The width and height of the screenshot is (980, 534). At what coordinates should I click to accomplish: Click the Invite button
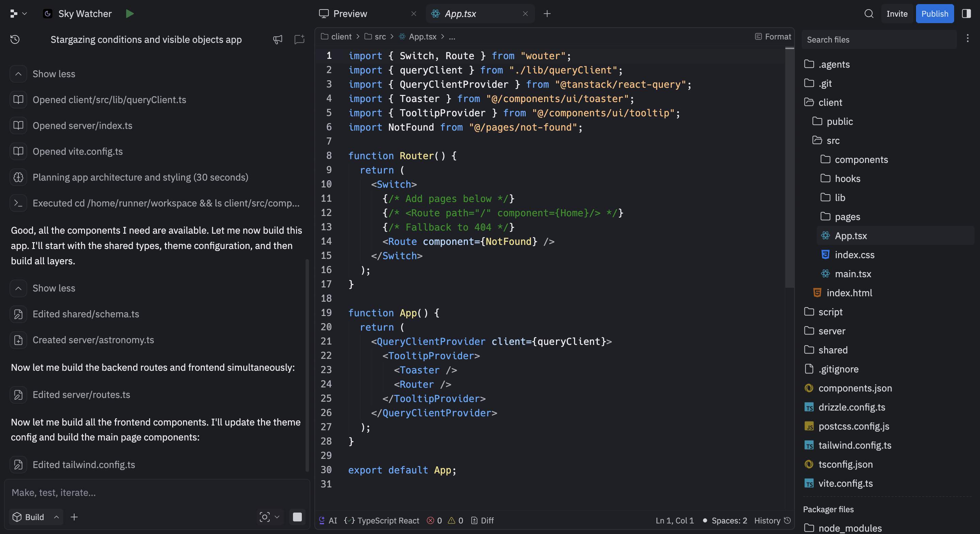coord(897,14)
